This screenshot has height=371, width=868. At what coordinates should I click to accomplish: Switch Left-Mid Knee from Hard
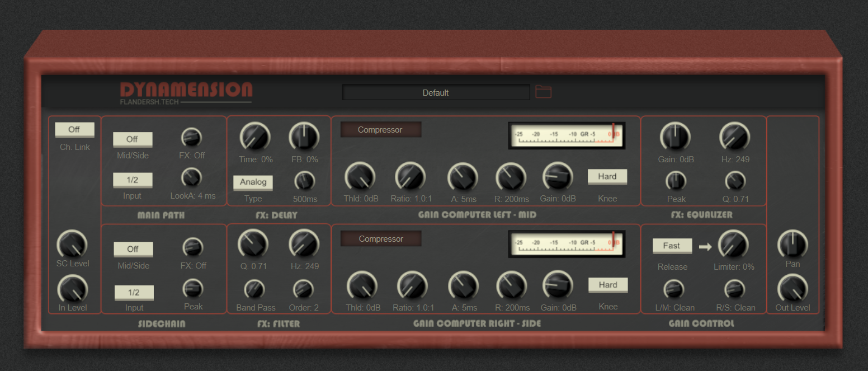click(607, 177)
